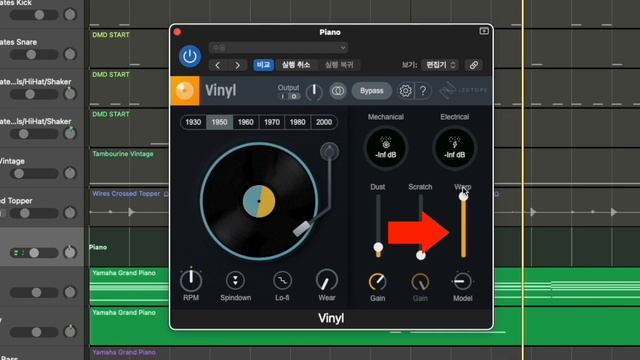Select the 1980 era tab
Screen dimensions: 640x360
298,122
